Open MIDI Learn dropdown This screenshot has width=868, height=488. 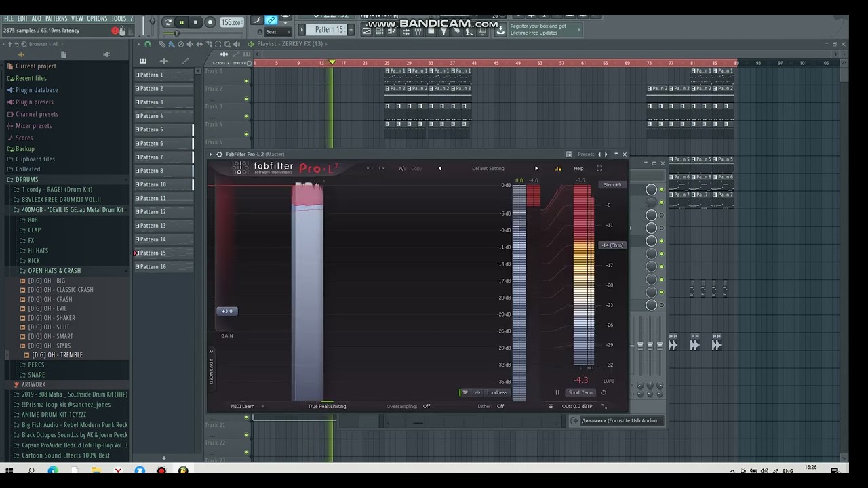pyautogui.click(x=247, y=407)
